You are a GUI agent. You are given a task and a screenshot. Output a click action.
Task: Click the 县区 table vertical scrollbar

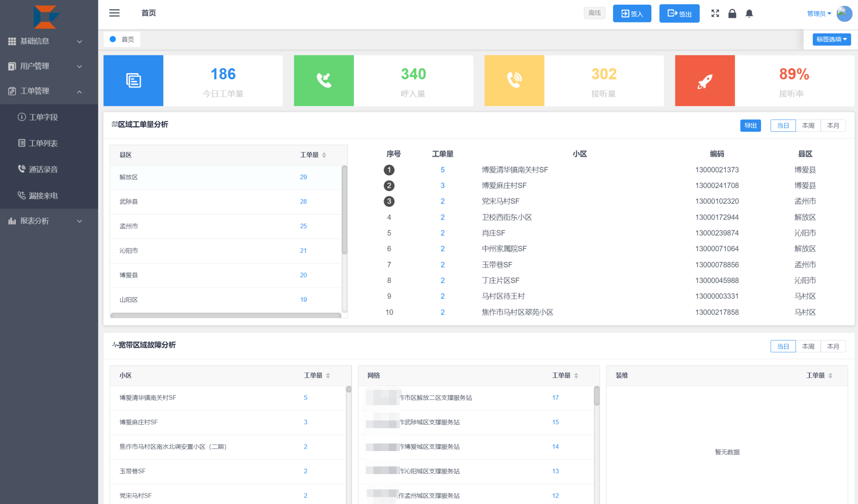tap(344, 211)
